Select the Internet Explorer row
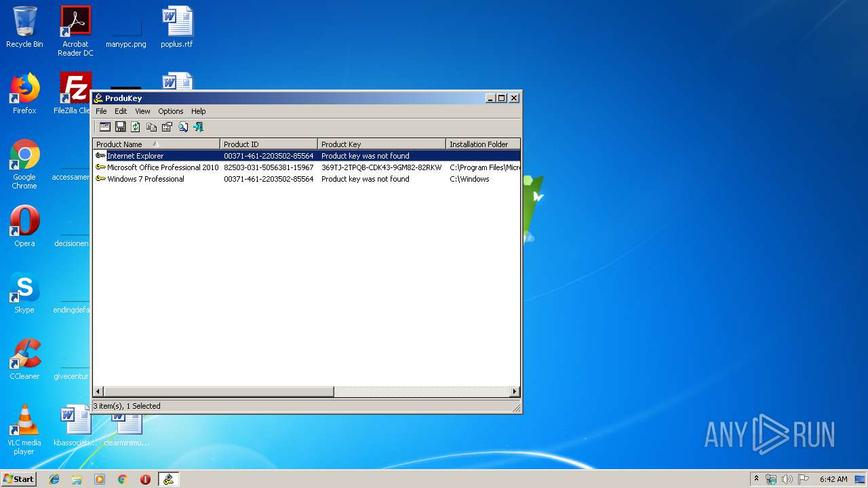This screenshot has height=488, width=868. 307,156
